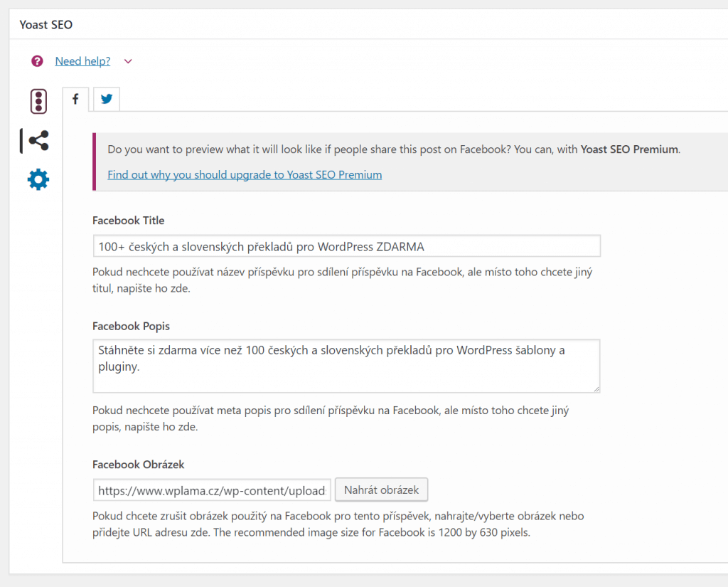Screen dimensions: 728x587
Task: Click the purple question mark help icon
Action: (37, 61)
